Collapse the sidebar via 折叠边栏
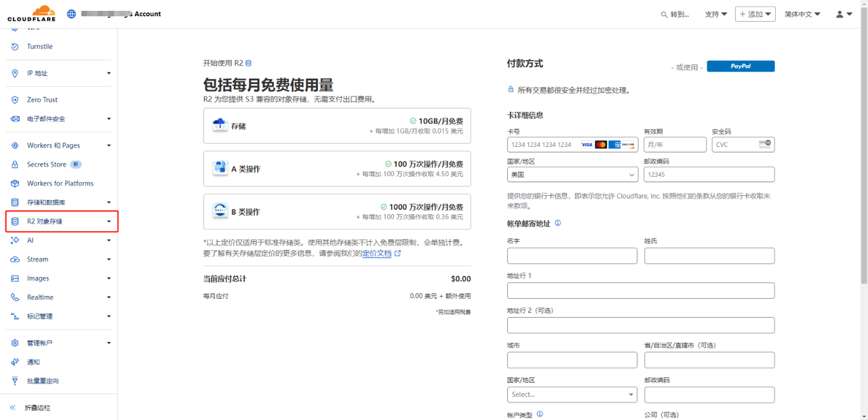The image size is (868, 420). [38, 408]
